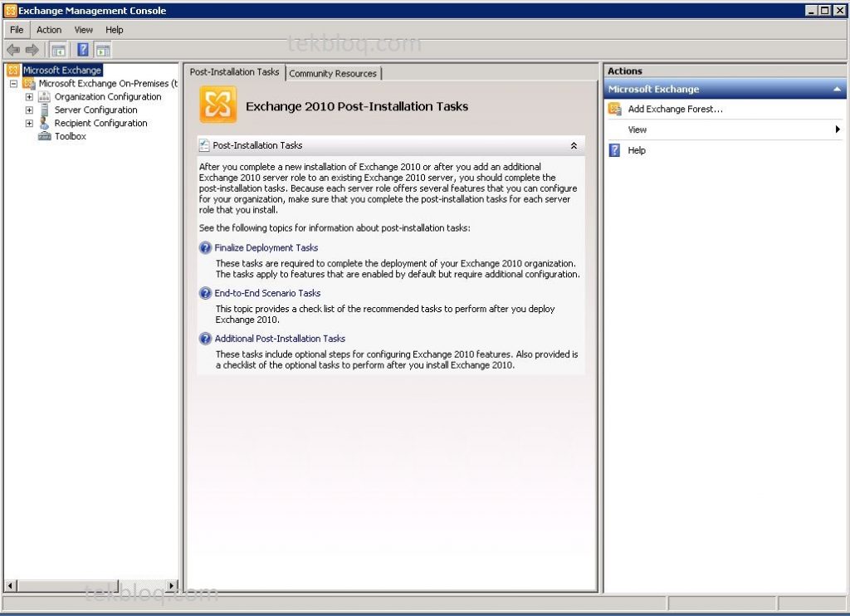Viewport: 850px width, 616px height.
Task: Click the 'Exchange 2010 Post-Installation Tasks' heading
Action: (x=357, y=106)
